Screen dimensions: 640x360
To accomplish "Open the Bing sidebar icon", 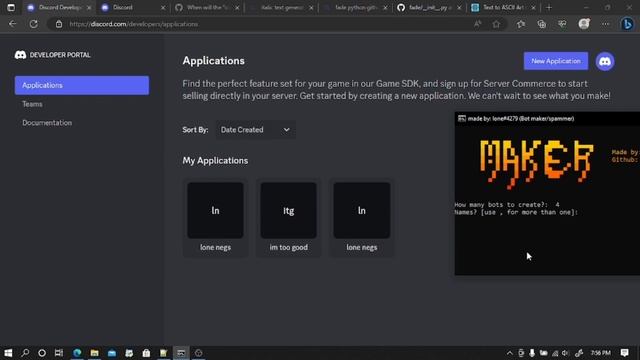I will coord(627,24).
